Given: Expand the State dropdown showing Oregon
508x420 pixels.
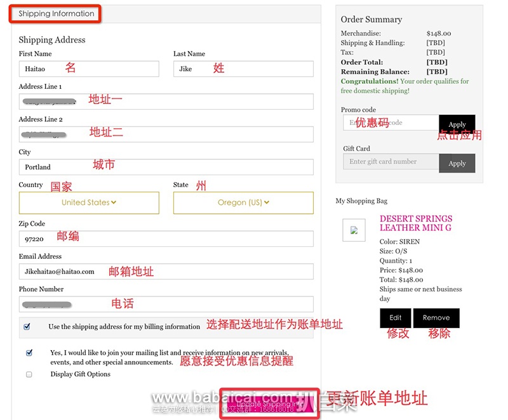Looking at the screenshot, I should pyautogui.click(x=243, y=202).
